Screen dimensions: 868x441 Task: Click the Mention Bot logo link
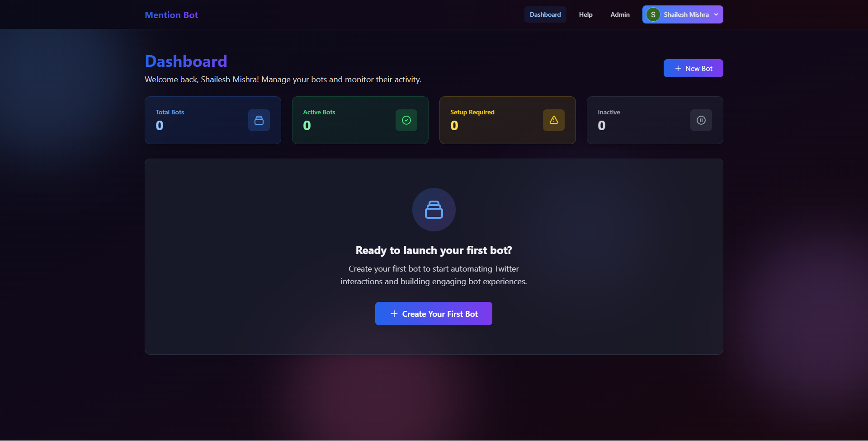(171, 15)
